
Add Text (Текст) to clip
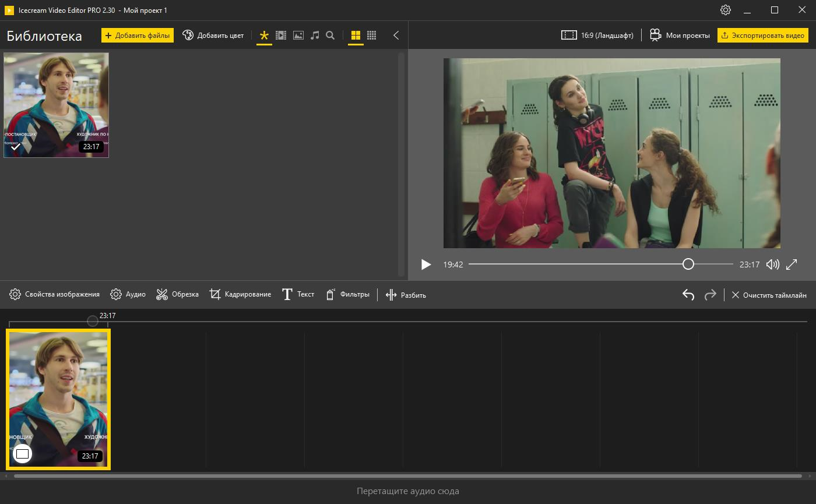point(298,295)
